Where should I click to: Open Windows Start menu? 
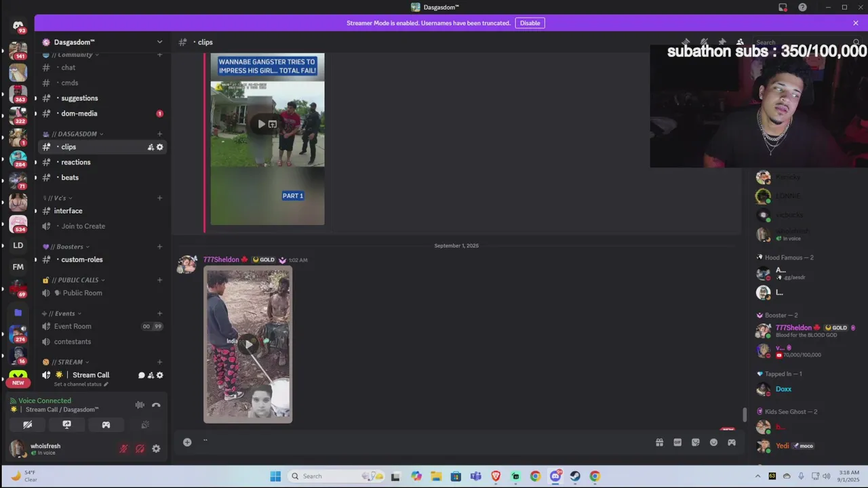pos(275,476)
